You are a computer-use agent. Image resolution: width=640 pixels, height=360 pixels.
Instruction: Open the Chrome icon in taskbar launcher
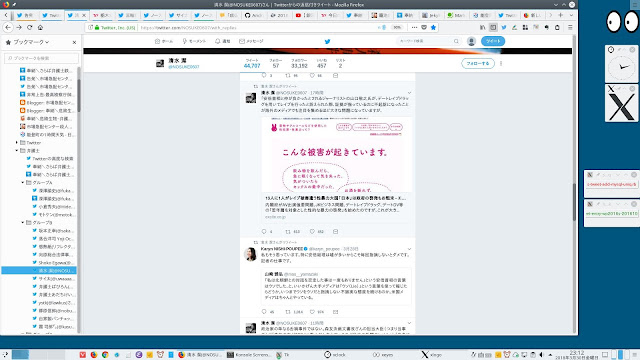pos(105,355)
